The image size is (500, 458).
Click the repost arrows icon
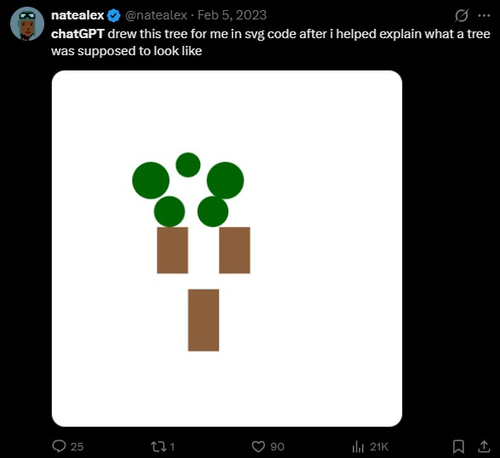(x=159, y=446)
